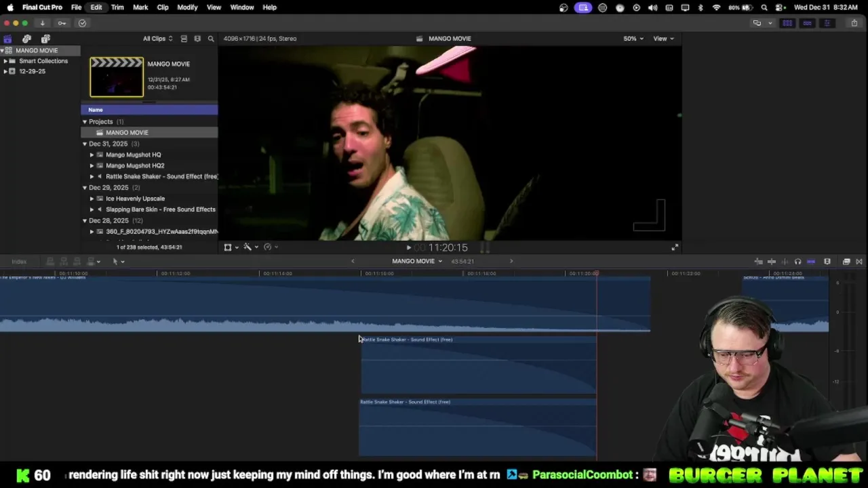Open the Titles and Generators sidebar
Screen dimensions: 868x488
click(45, 39)
